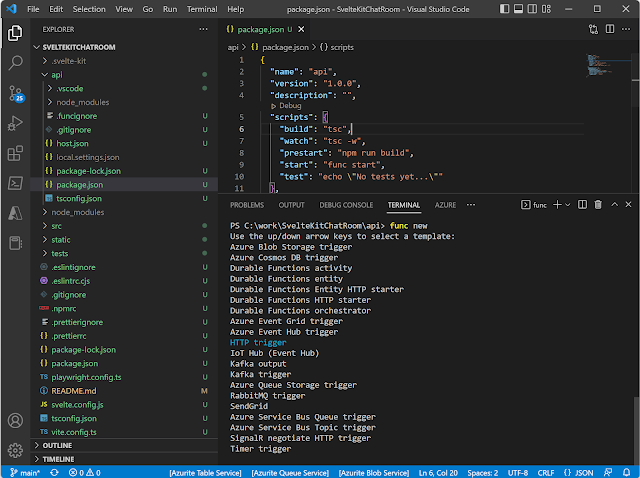Open README.md file
Screen dimensions: 640x478
(x=73, y=391)
